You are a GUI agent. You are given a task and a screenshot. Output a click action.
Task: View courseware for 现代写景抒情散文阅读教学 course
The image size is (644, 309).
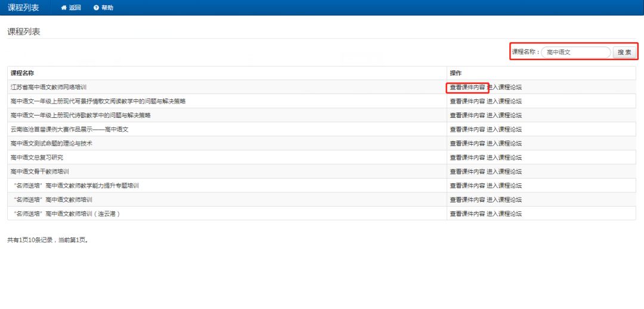[467, 101]
